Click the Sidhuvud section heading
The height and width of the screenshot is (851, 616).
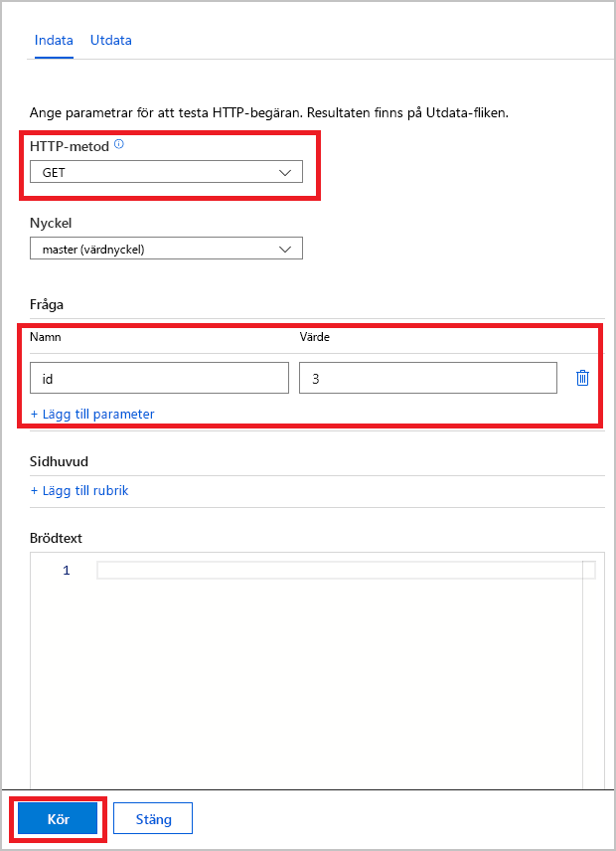click(x=61, y=462)
